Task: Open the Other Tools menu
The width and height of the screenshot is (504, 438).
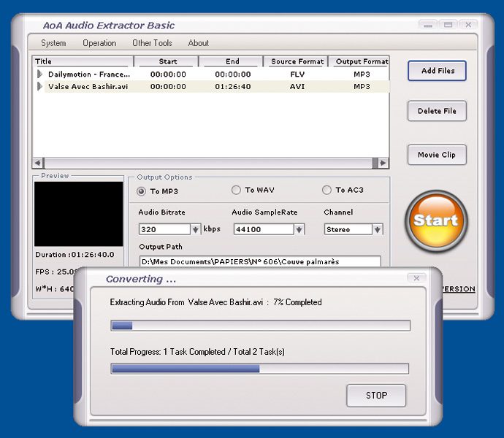Action: coord(152,43)
